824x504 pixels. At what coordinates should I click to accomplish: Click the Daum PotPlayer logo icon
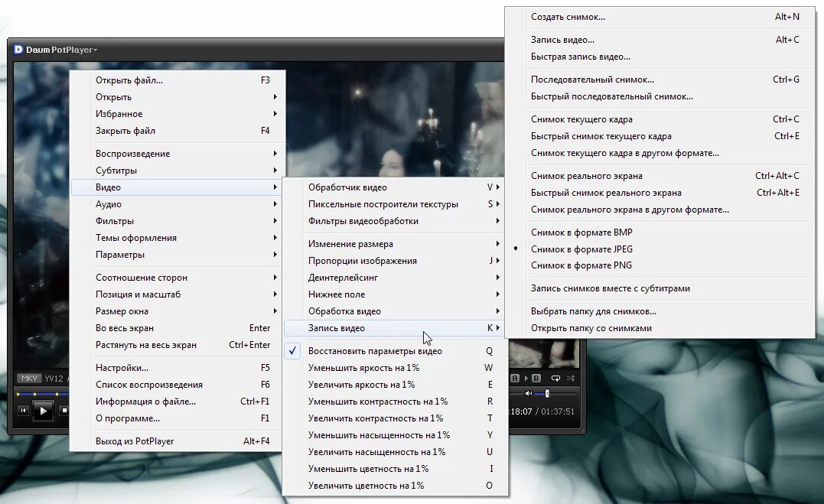18,50
